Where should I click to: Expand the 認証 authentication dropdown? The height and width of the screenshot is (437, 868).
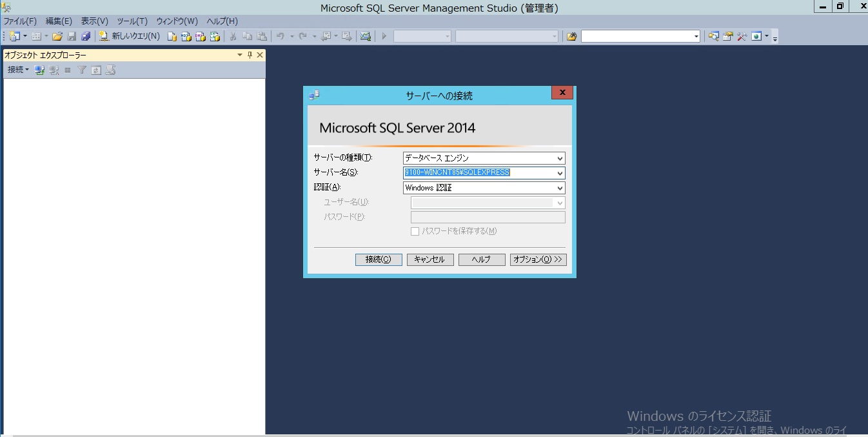click(559, 188)
